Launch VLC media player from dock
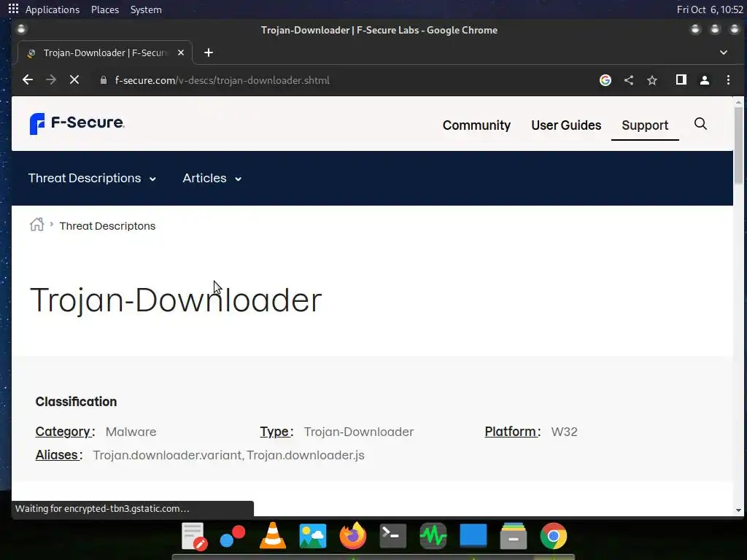The width and height of the screenshot is (747, 560). (x=273, y=535)
